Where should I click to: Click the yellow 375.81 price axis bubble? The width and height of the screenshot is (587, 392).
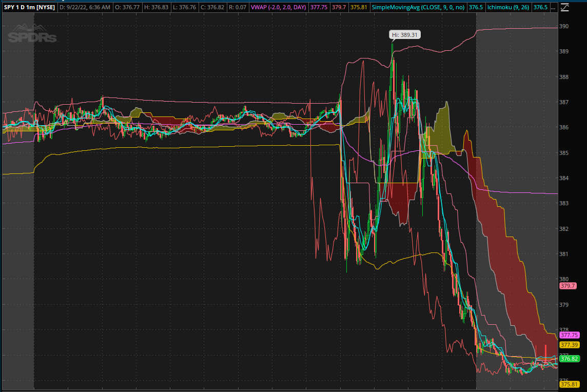coord(569,384)
